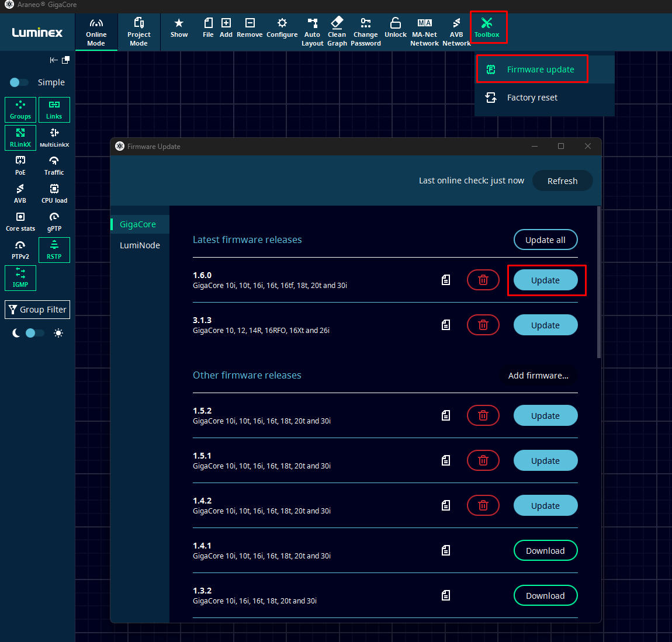Screen dimensions: 672x642
Task: Open the Group Filter selector
Action: 37,310
